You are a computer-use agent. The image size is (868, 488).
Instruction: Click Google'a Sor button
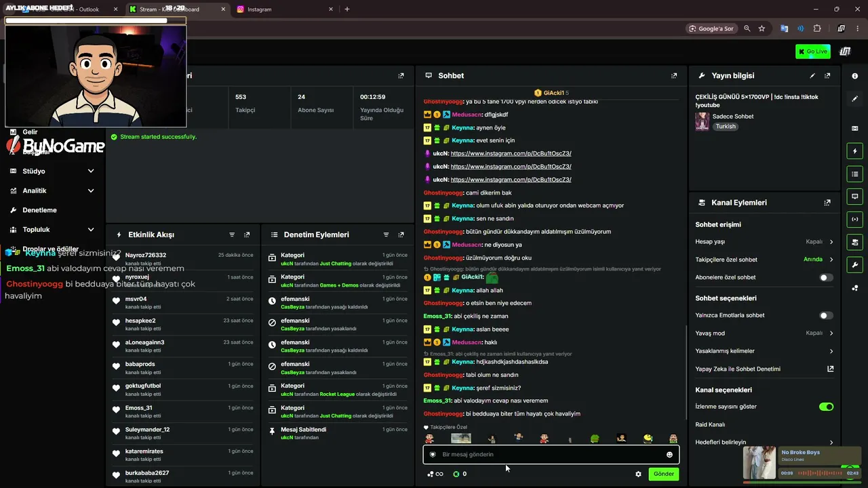coord(711,28)
